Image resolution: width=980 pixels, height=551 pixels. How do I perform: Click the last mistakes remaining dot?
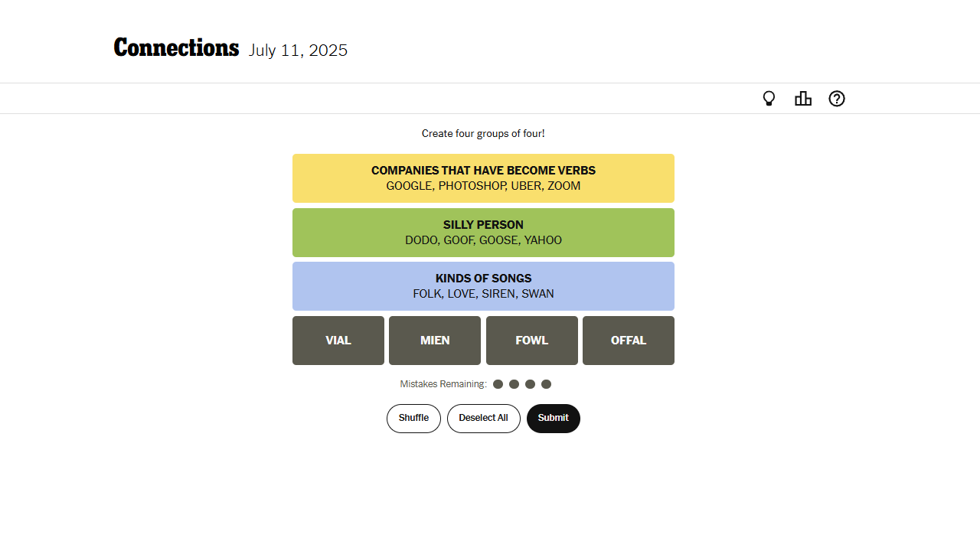coord(546,384)
